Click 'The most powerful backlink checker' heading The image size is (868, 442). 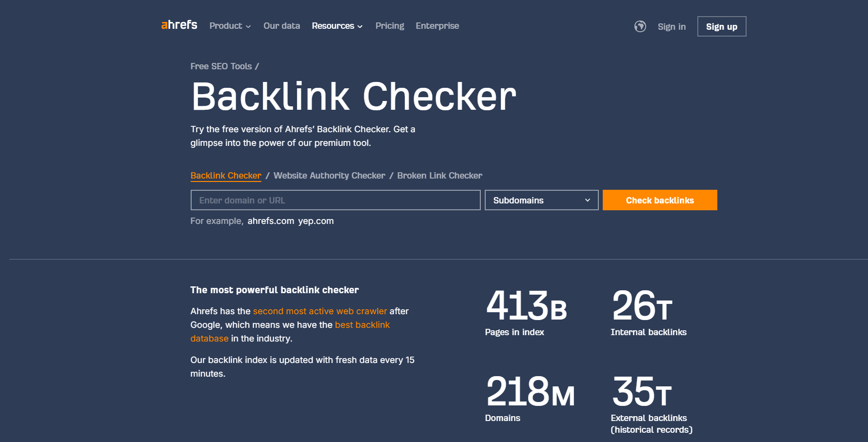click(275, 290)
